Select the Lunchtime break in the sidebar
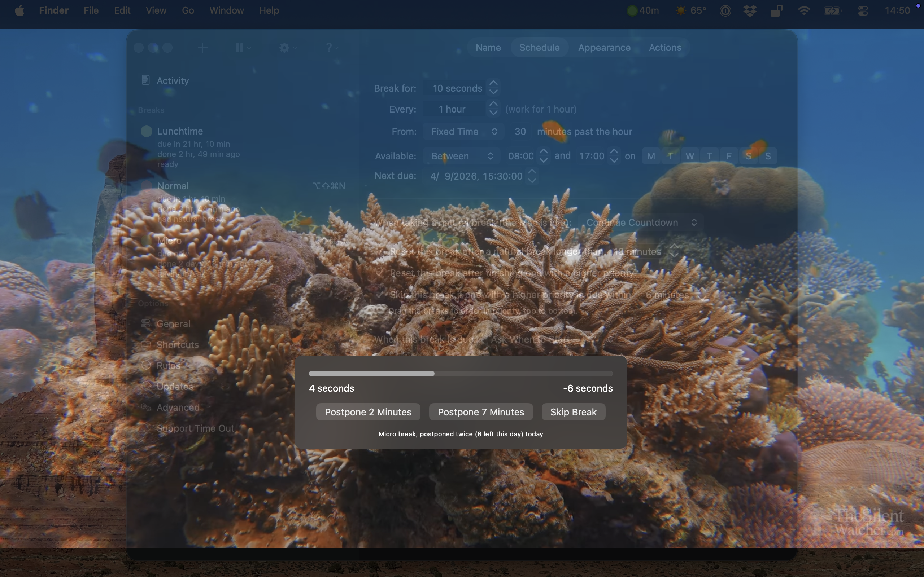Image resolution: width=924 pixels, height=577 pixels. [180, 131]
